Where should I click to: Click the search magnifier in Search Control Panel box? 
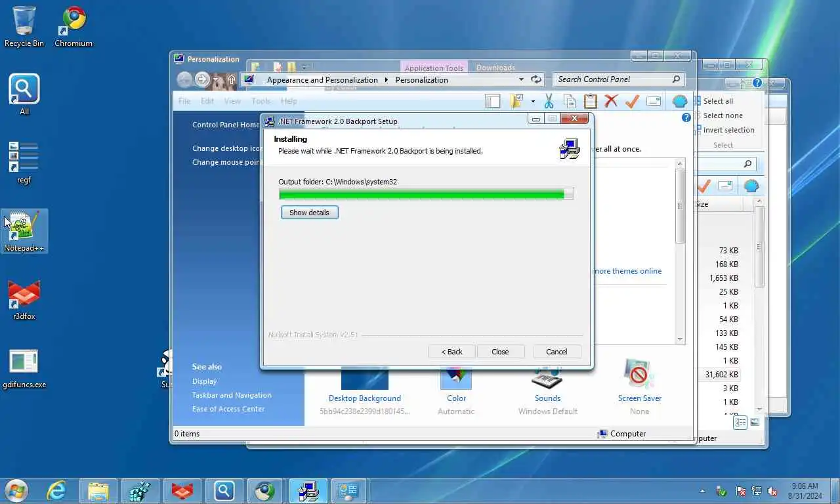[x=676, y=79]
